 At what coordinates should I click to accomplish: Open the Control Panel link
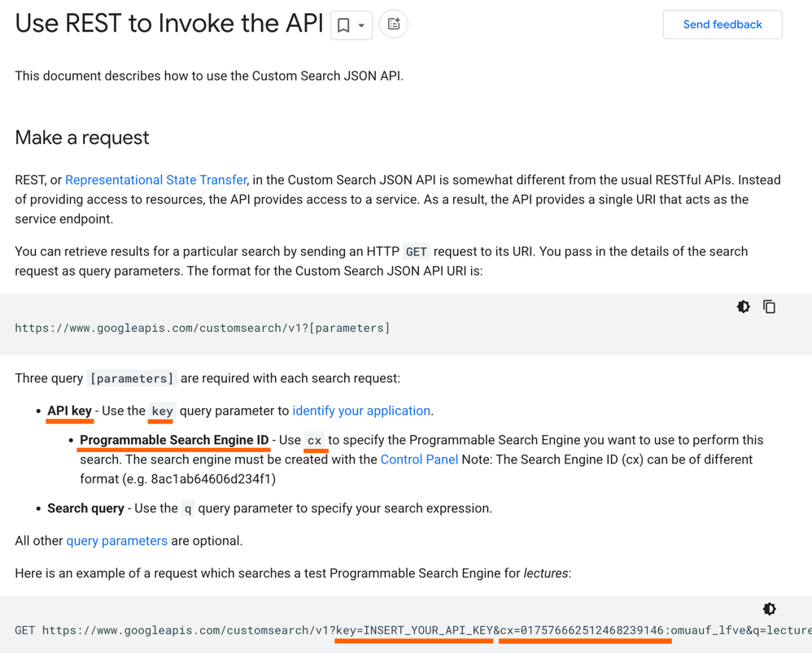[x=420, y=459]
